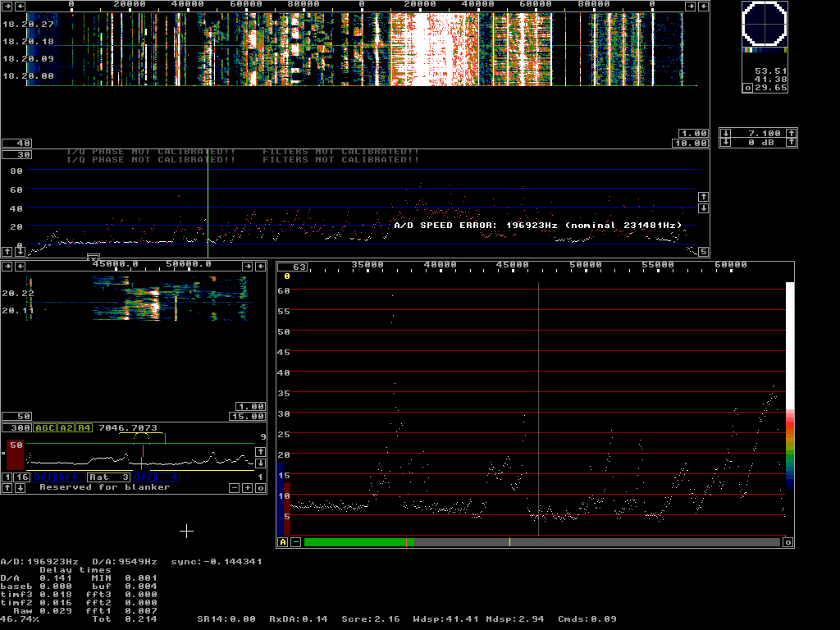
Task: Click right arrow at top-left of high-resolution waterfall
Action: pos(7,267)
